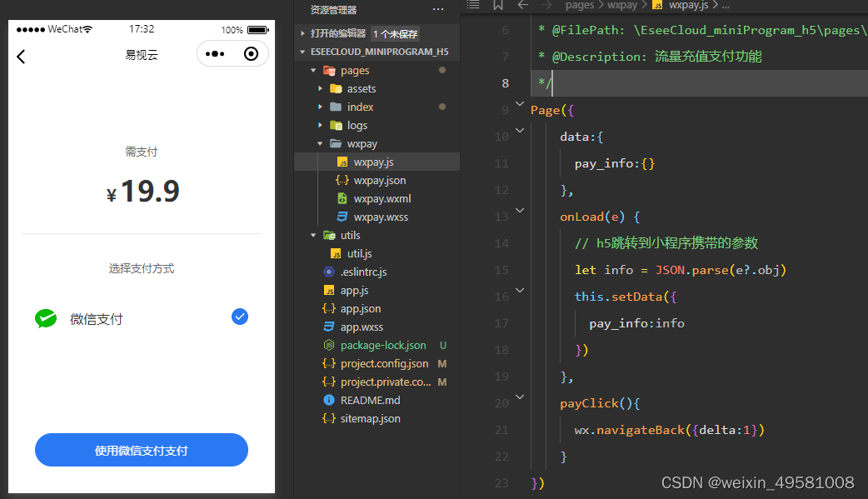This screenshot has height=499, width=868.
Task: Click pages in editor breadcrumb
Action: [x=580, y=5]
